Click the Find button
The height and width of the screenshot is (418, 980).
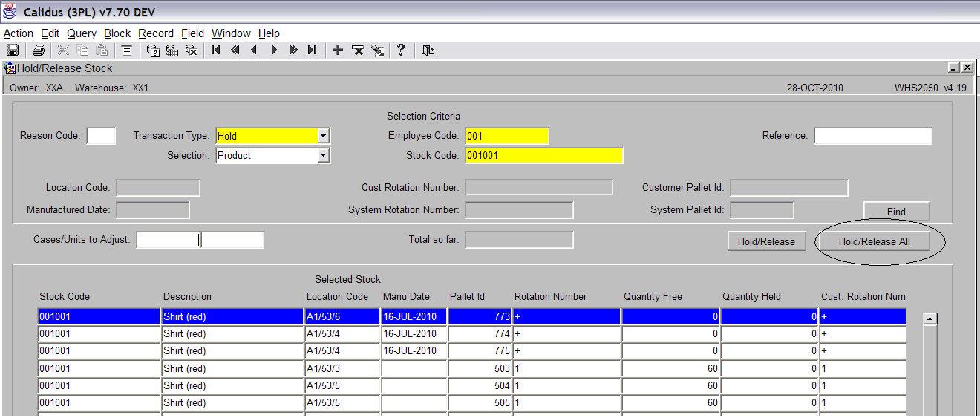coord(896,212)
